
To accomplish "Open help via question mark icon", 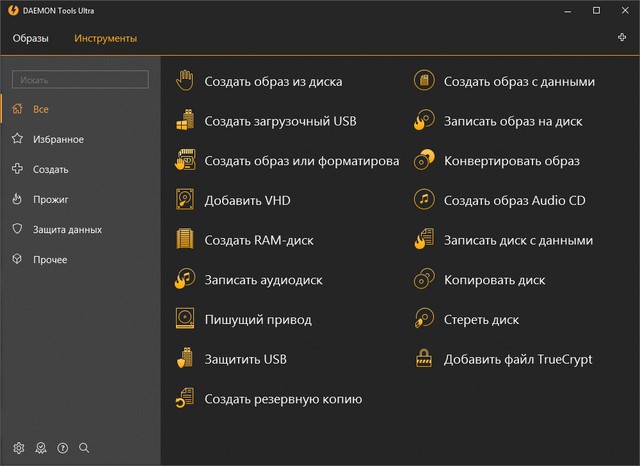I will [x=62, y=447].
